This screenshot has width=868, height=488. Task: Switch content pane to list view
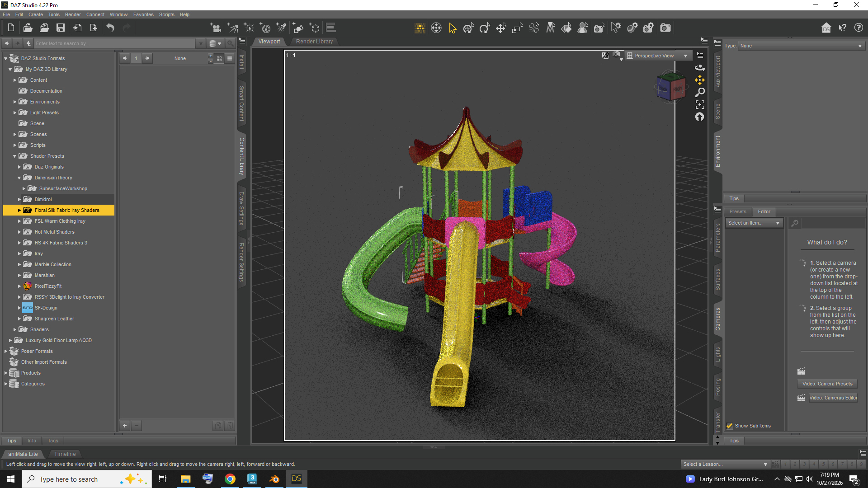[x=230, y=58]
